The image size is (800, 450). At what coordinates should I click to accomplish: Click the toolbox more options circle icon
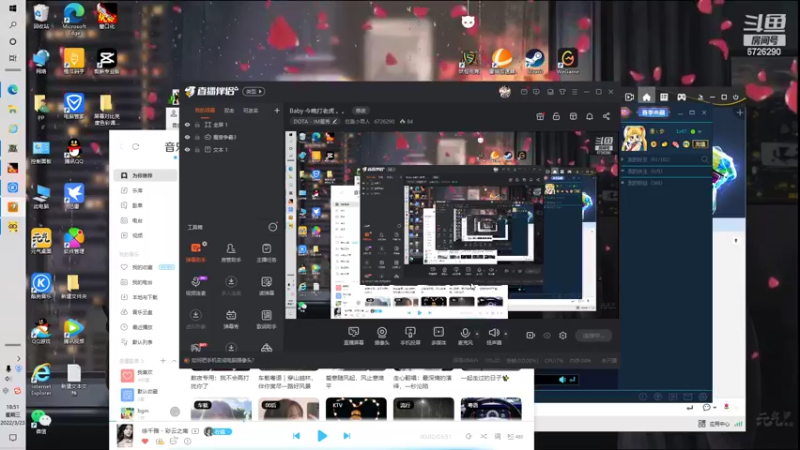pos(273,227)
